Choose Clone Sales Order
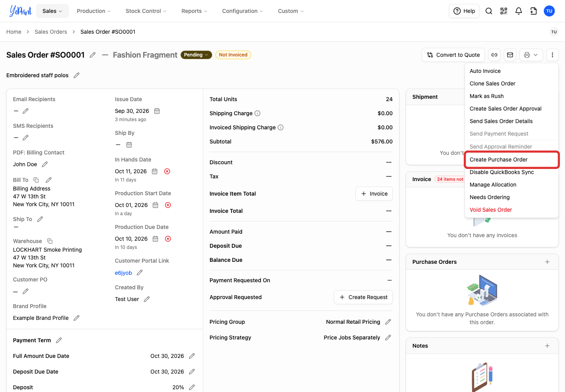565x392 pixels. [x=512, y=83]
